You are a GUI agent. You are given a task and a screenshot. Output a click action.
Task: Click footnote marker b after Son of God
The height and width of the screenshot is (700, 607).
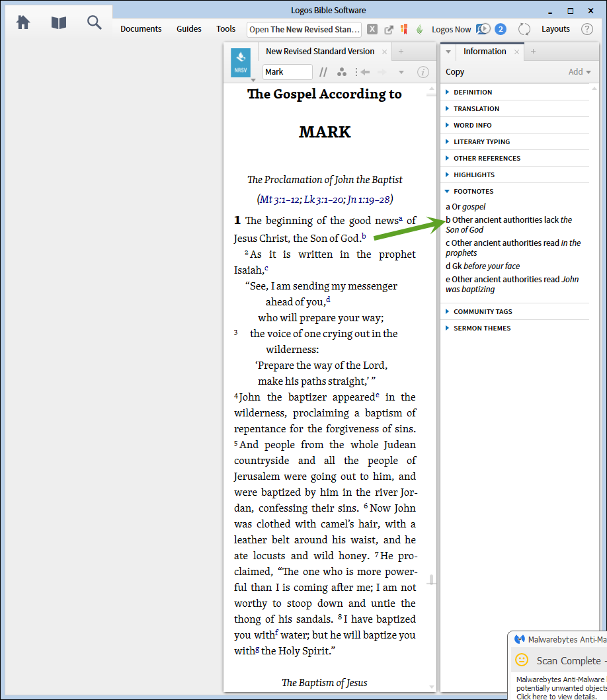(x=364, y=236)
